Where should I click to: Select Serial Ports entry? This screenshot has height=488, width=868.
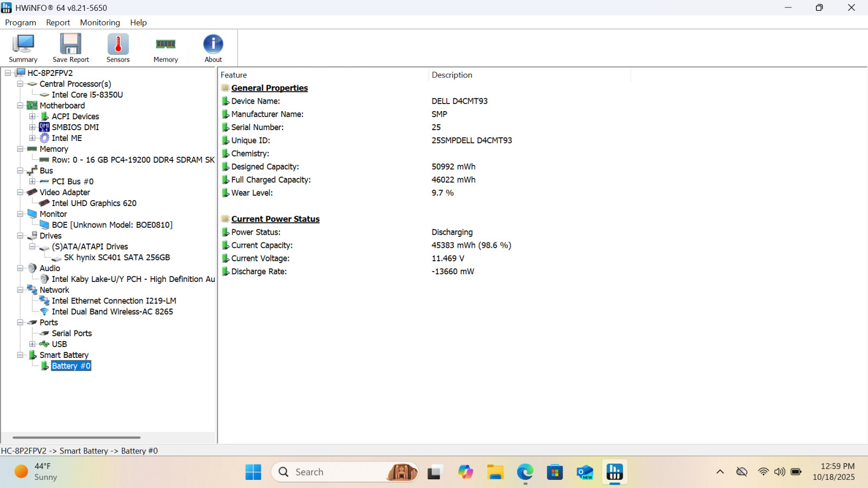[x=72, y=333]
